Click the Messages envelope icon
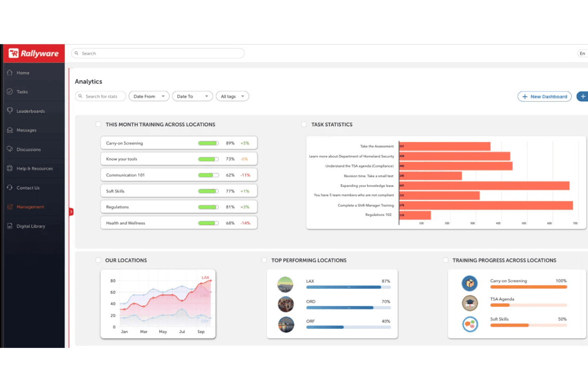The image size is (588, 392). [x=10, y=130]
